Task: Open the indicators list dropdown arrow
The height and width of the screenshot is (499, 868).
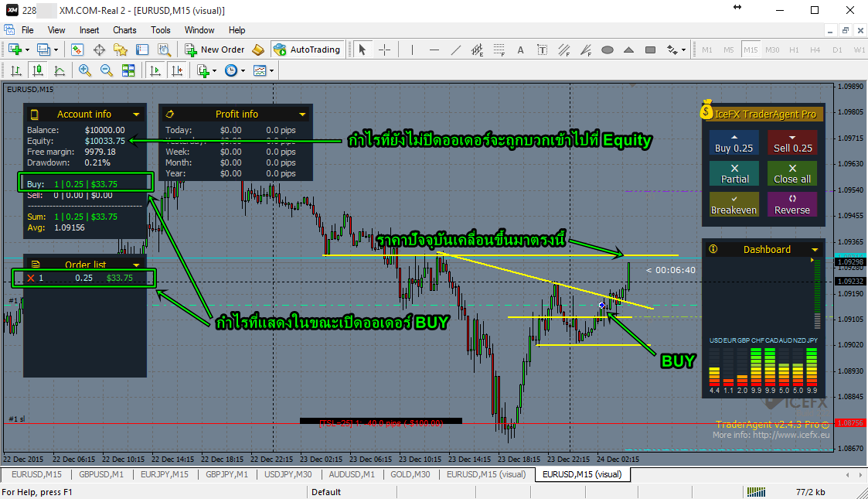Action: [x=214, y=70]
